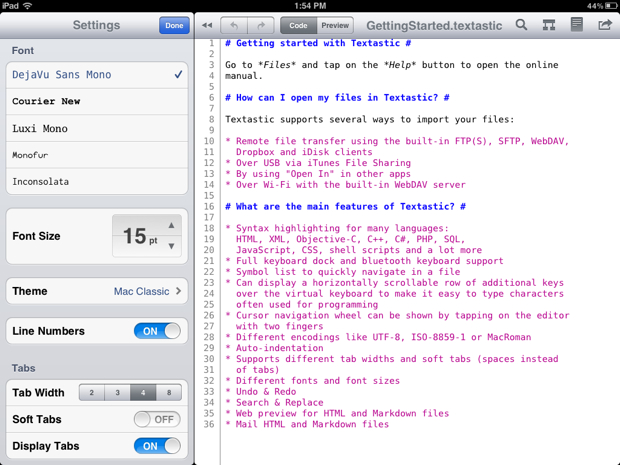Tap line 'Over USB via iTunes File Sharing'
The height and width of the screenshot is (465, 620).
coord(318,163)
